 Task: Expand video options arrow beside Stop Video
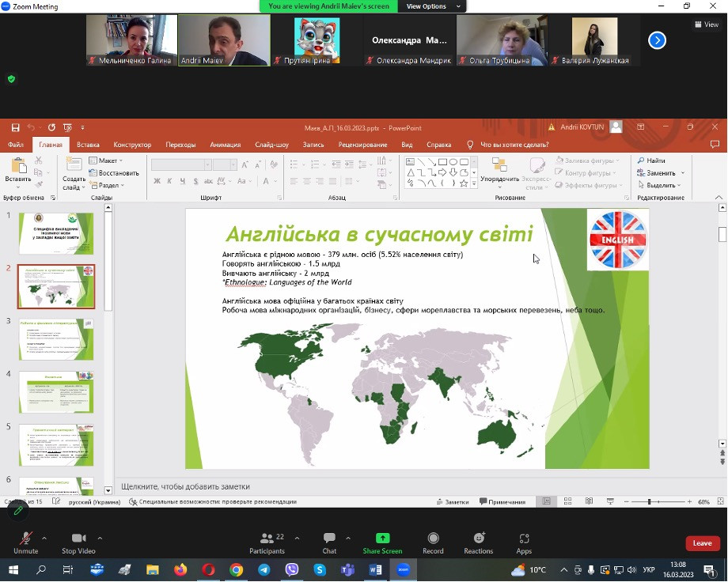coord(100,538)
